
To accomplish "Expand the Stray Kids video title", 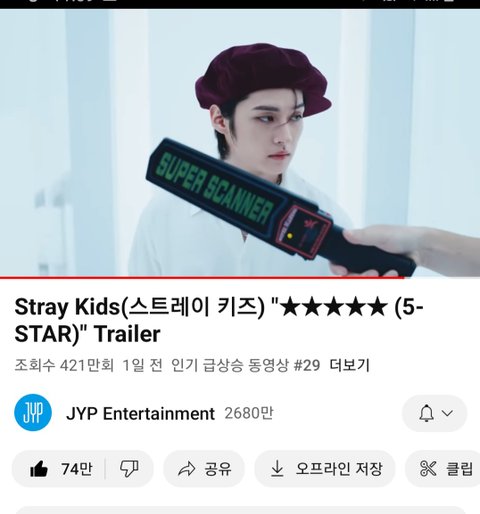I will pyautogui.click(x=219, y=320).
